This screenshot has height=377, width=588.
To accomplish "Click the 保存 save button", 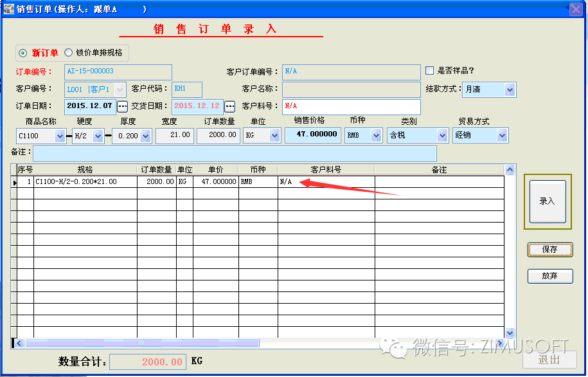I will 549,250.
